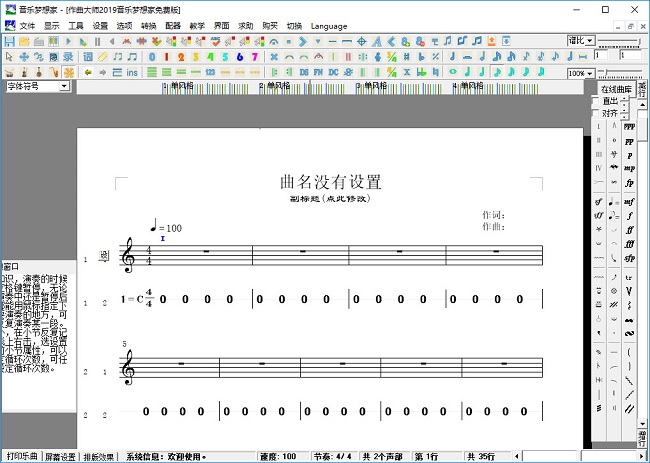The height and width of the screenshot is (463, 650).
Task: Select the arrow pointer selection tool
Action: (x=9, y=57)
